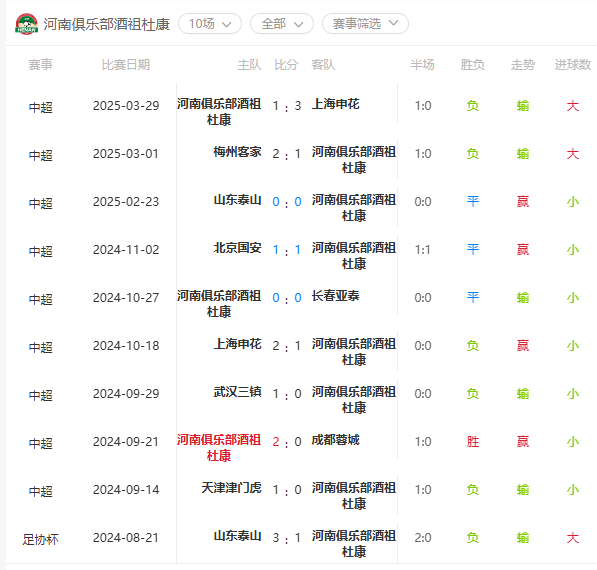597x570 pixels.
Task: Click half-time score 1:1
Action: [x=423, y=250]
